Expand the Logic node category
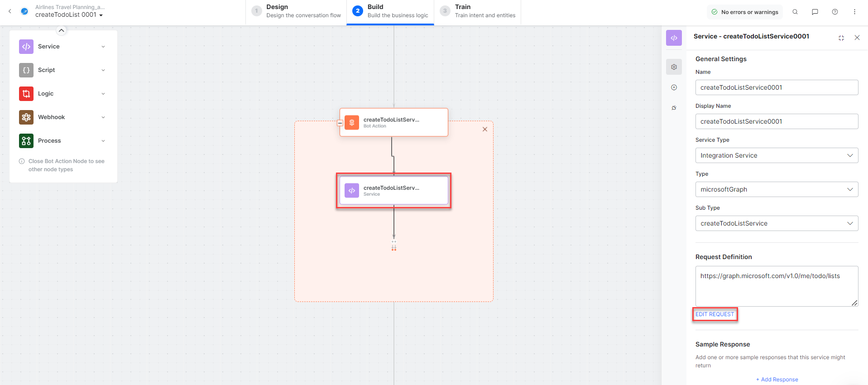The image size is (868, 385). coord(103,94)
